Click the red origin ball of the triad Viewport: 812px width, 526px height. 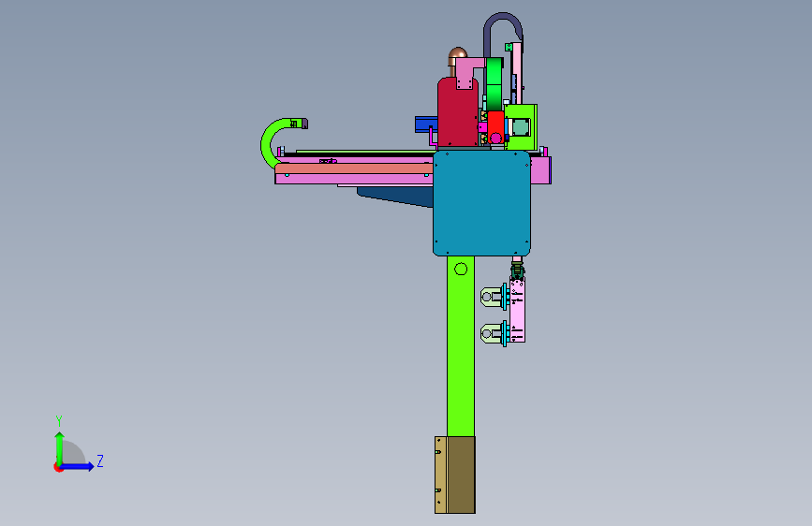[58, 467]
